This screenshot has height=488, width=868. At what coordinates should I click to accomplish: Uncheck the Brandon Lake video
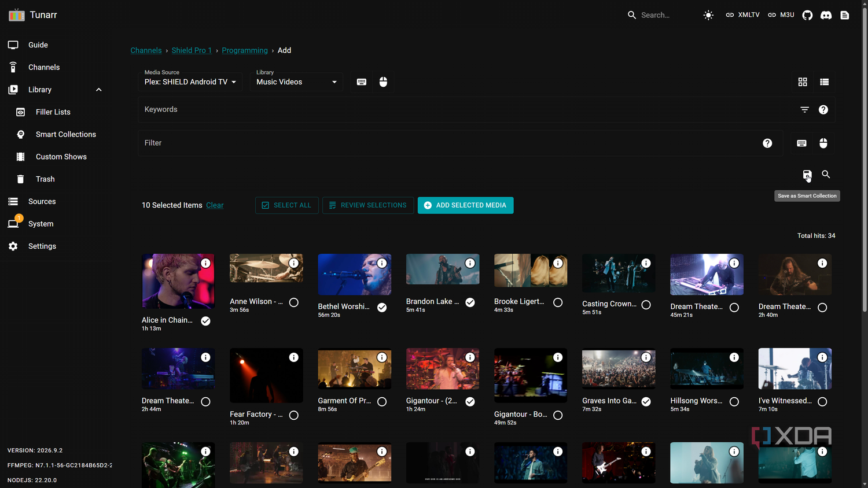470,302
